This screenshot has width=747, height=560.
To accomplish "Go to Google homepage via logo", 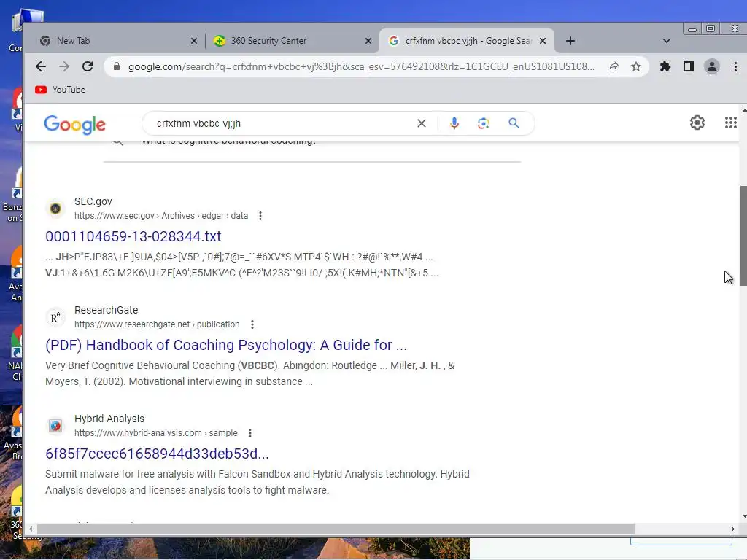I will [75, 124].
